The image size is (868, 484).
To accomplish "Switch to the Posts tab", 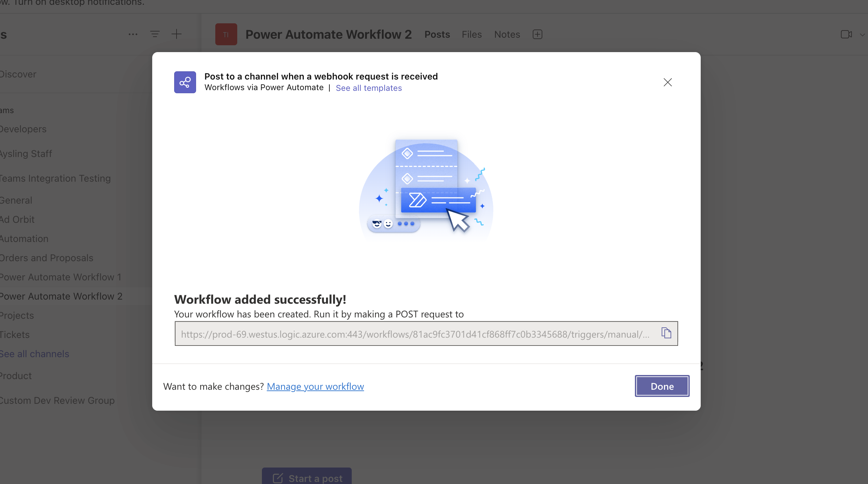I will pos(437,34).
